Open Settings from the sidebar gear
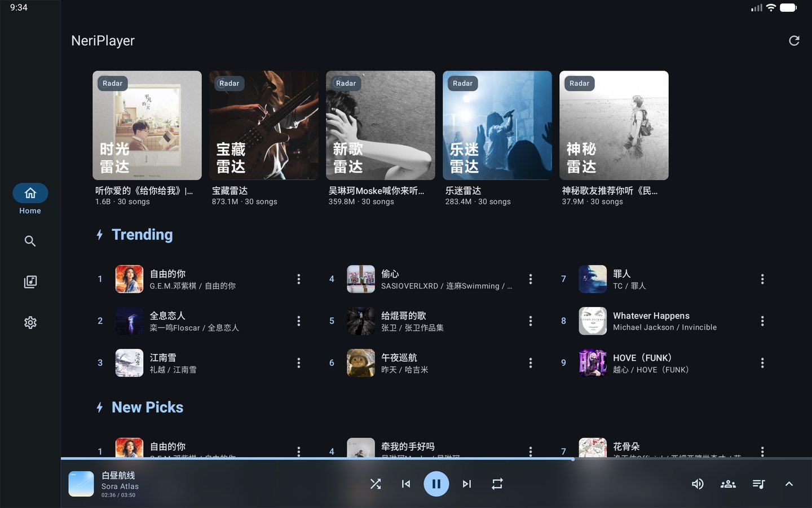Viewport: 812px width, 508px height. coord(30,322)
